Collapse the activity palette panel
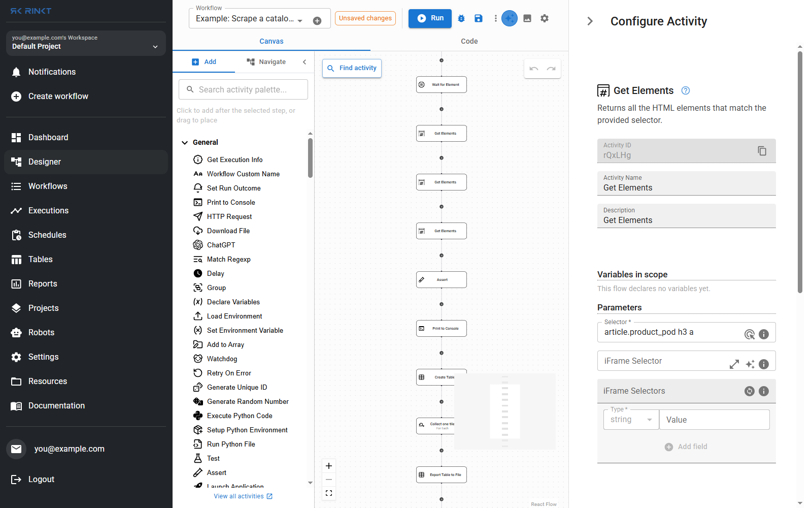 tap(304, 62)
